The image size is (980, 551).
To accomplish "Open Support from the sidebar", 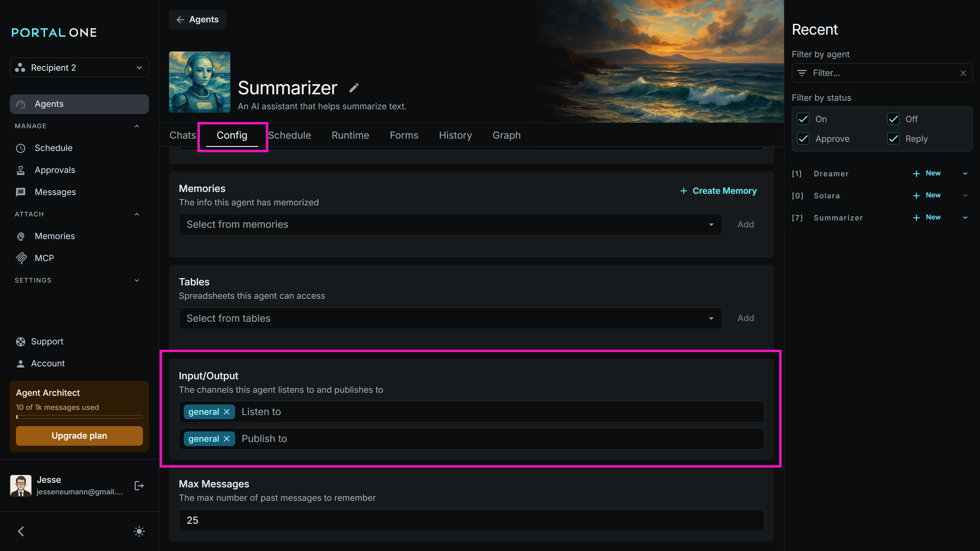I will [x=47, y=341].
